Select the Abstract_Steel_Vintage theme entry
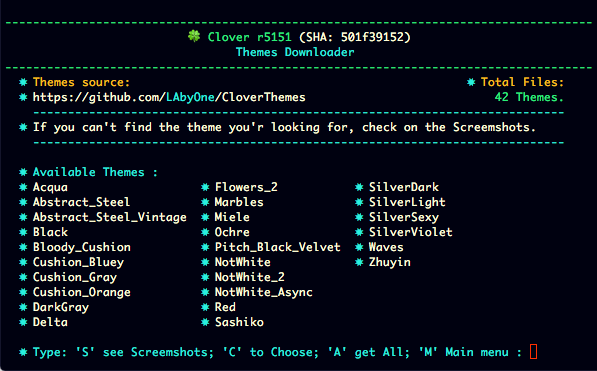This screenshot has width=597, height=371. click(110, 217)
